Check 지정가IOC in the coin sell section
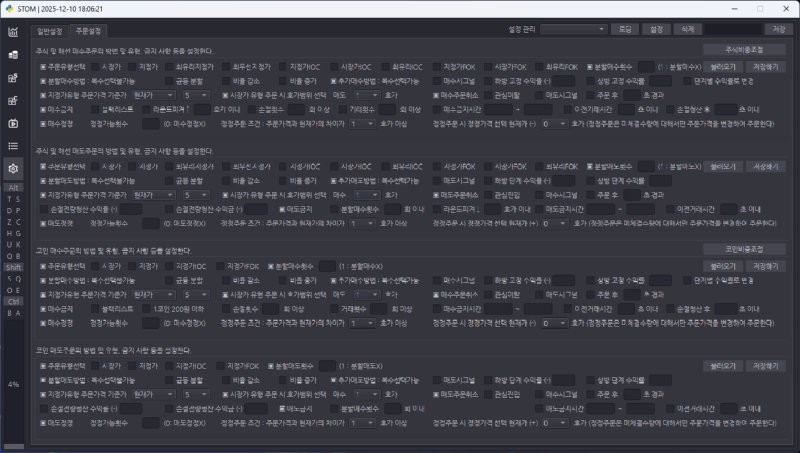 (x=186, y=366)
